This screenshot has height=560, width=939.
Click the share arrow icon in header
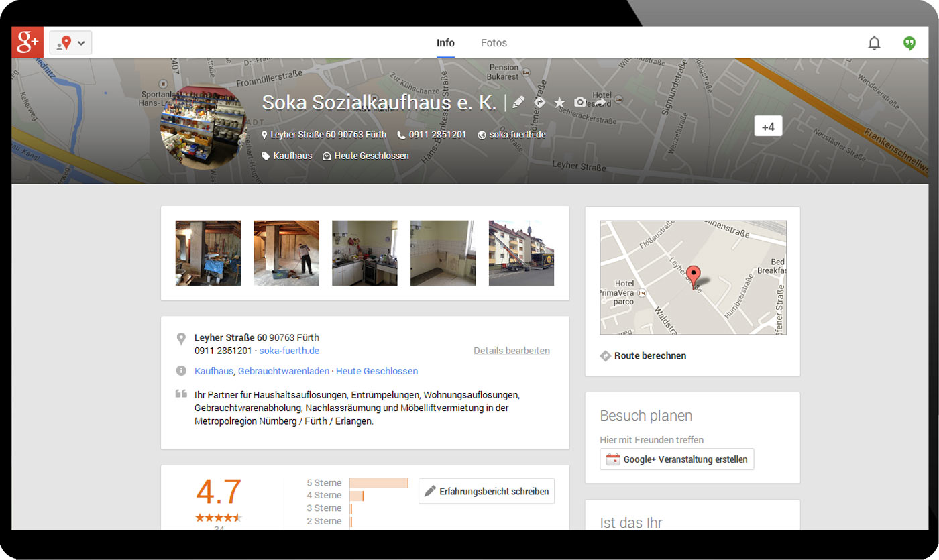click(x=600, y=103)
